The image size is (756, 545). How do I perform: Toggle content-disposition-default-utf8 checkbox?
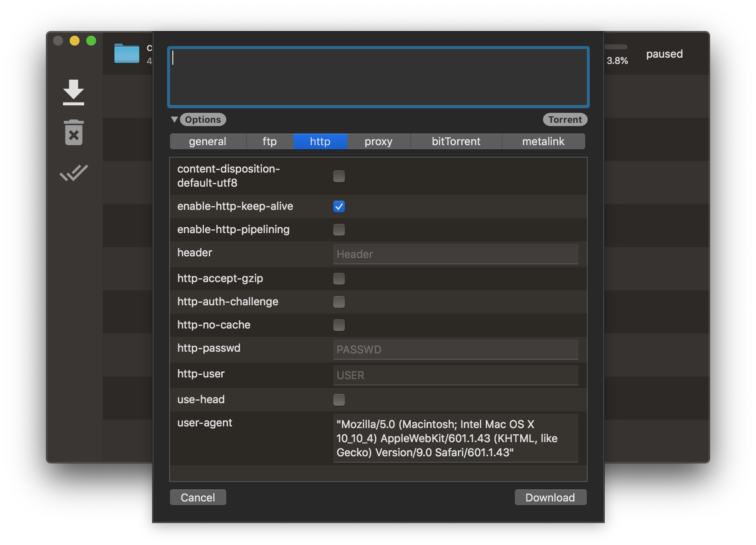pos(339,176)
